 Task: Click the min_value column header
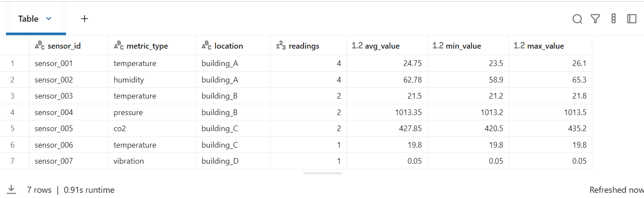[463, 46]
